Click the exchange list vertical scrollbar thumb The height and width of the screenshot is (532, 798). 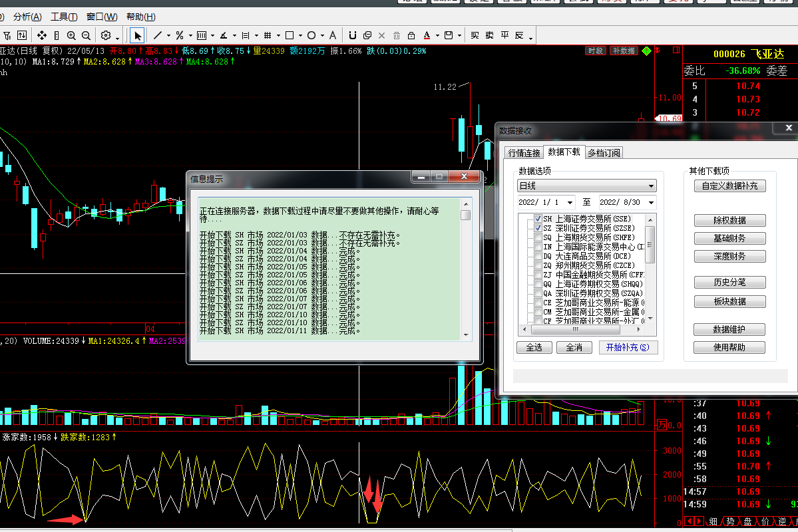tap(650, 245)
